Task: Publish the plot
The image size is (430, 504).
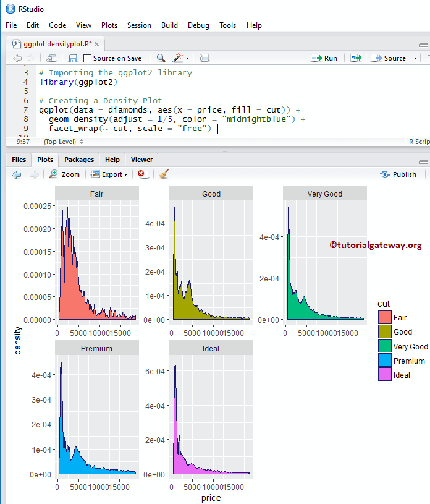Action: [x=398, y=174]
